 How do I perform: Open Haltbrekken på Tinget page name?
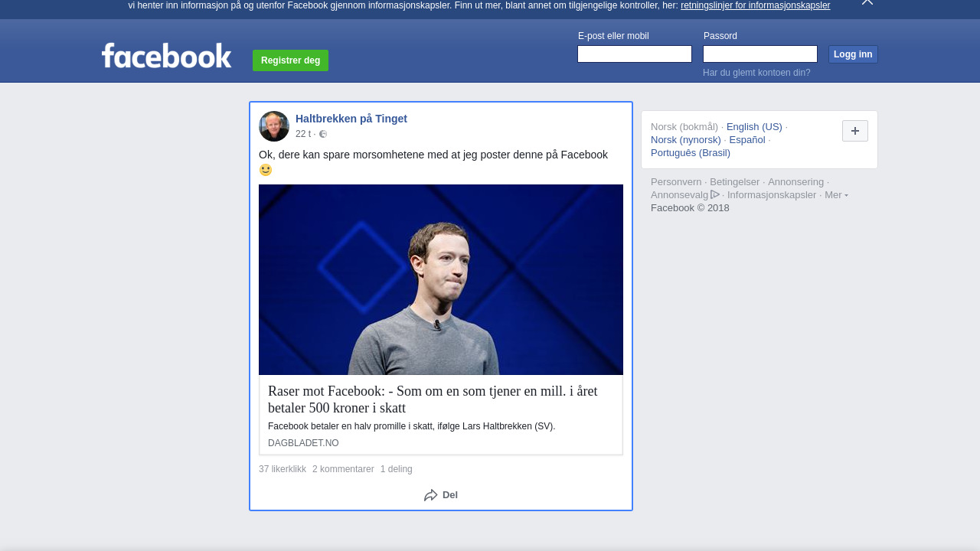pyautogui.click(x=351, y=119)
